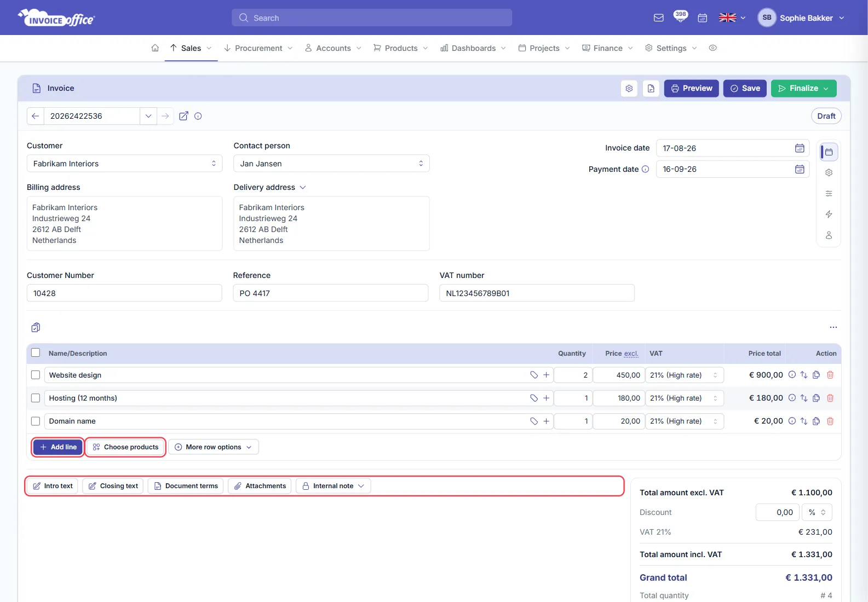Delete the Website design line
Image resolution: width=868 pixels, height=602 pixels.
pos(830,375)
